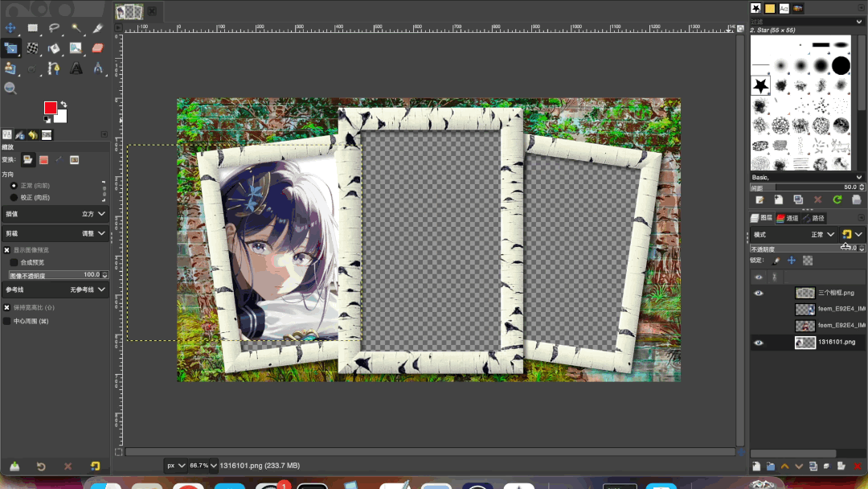Select the Scale transform tool
Image resolution: width=868 pixels, height=489 pixels.
point(10,48)
